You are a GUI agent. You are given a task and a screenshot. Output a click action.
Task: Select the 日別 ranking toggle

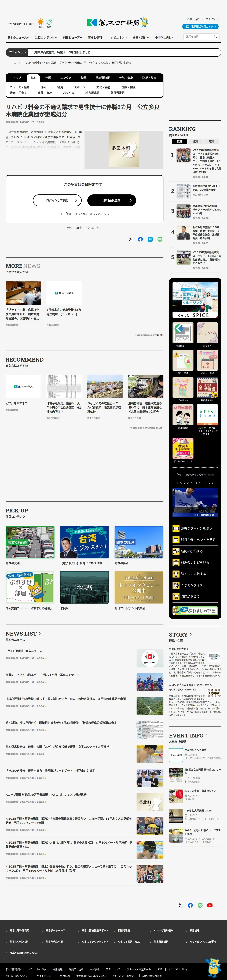pyautogui.click(x=179, y=141)
